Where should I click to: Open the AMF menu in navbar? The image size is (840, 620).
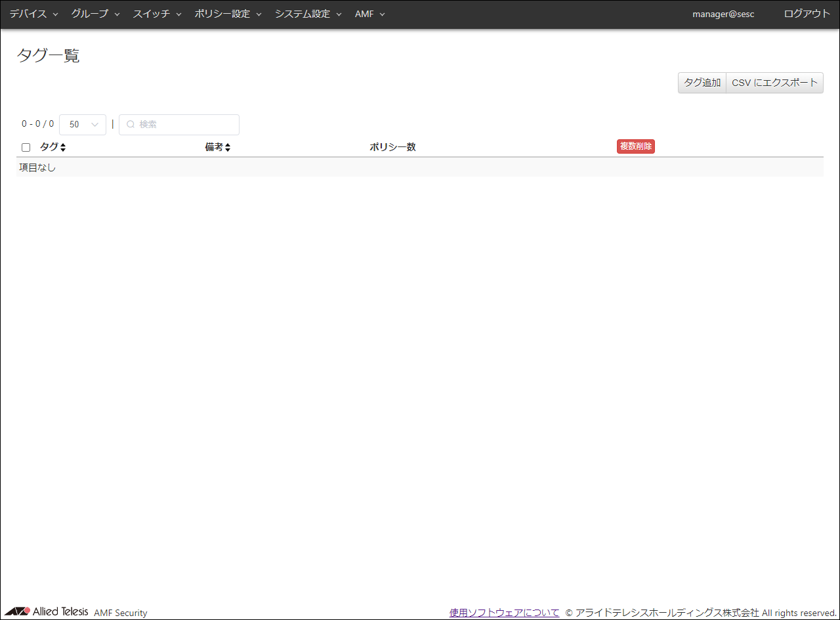(369, 14)
